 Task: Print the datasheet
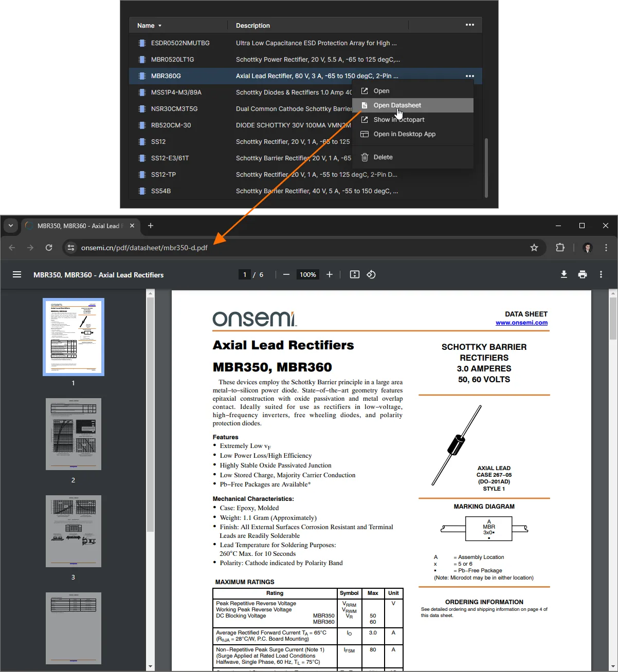pos(583,274)
